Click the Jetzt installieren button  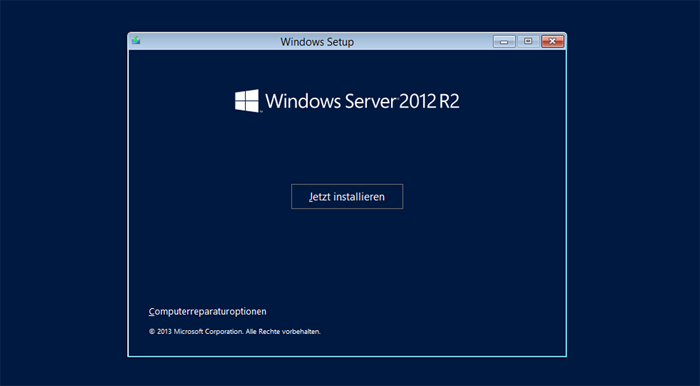pos(347,196)
